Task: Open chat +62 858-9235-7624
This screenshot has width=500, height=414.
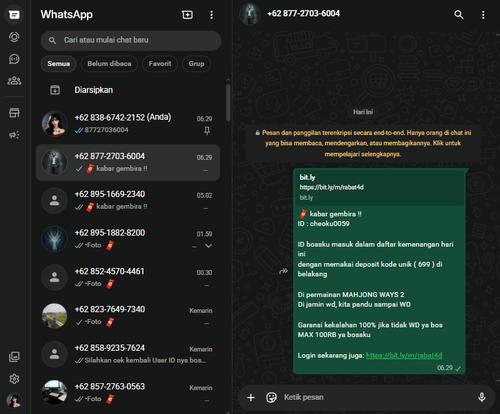Action: pyautogui.click(x=128, y=354)
